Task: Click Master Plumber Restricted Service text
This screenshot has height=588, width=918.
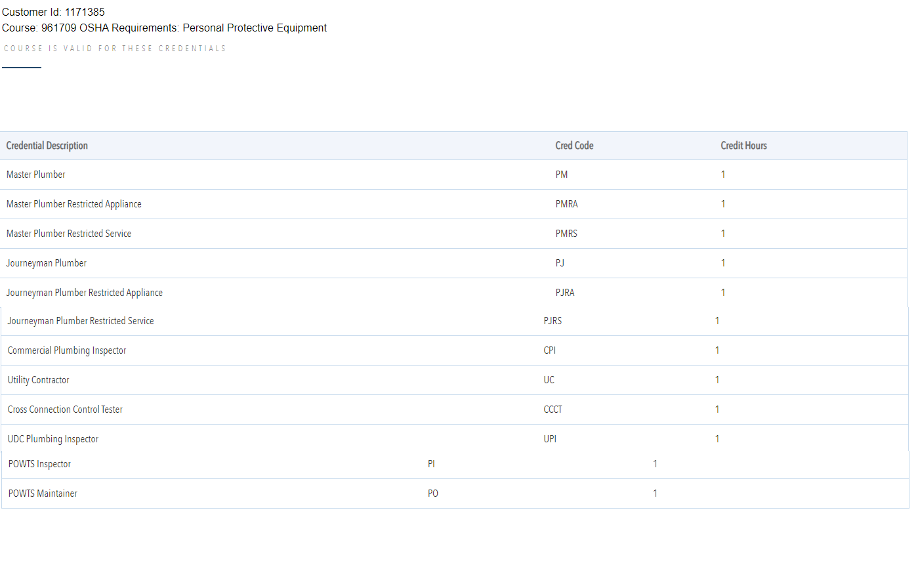Action: pos(69,234)
